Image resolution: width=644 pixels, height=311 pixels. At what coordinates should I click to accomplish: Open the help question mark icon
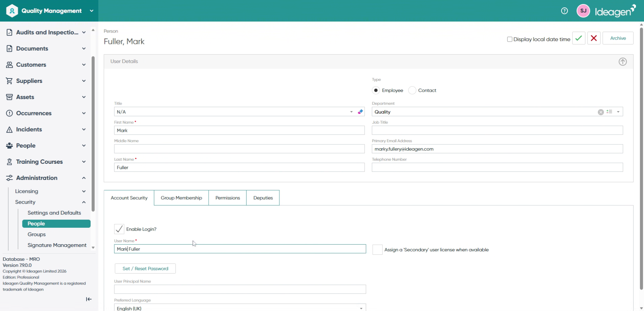click(x=565, y=11)
